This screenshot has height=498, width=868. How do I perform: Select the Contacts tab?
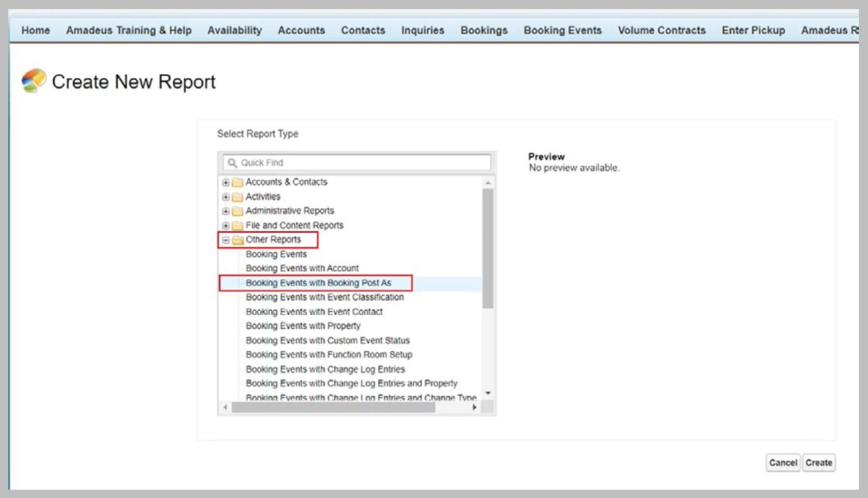tap(363, 30)
